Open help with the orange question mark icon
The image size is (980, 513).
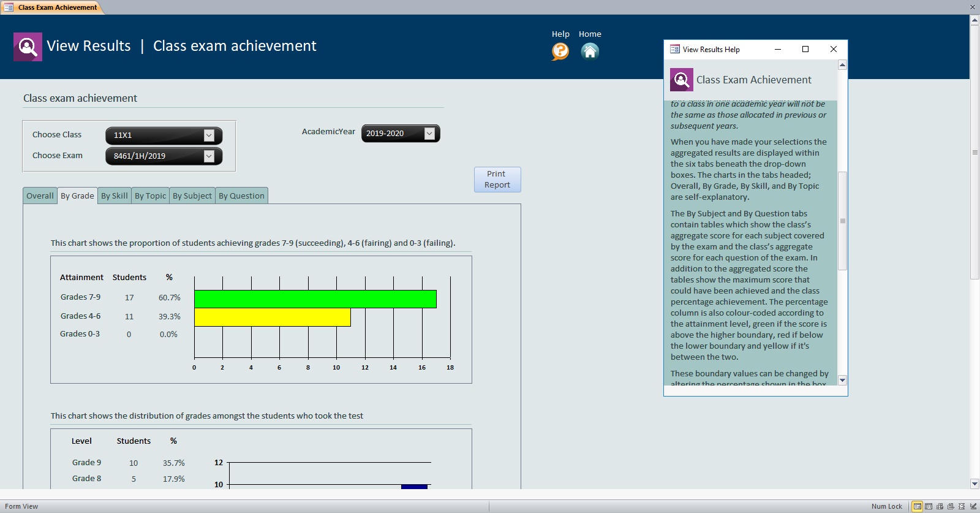[x=560, y=51]
